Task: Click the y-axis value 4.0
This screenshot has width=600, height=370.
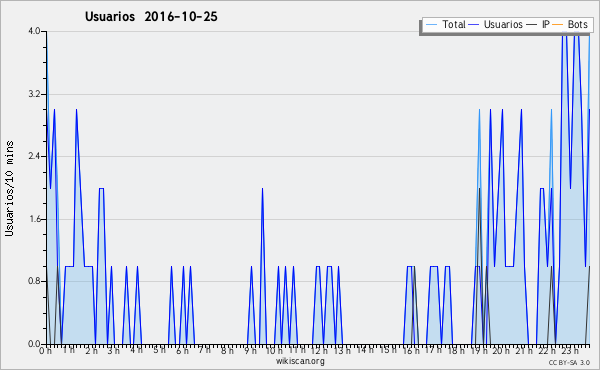Action: point(34,31)
